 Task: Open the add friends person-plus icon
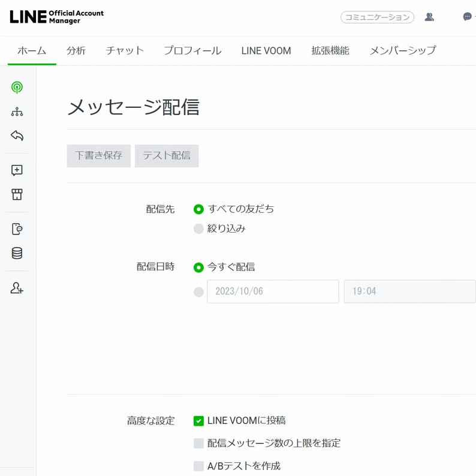[17, 288]
